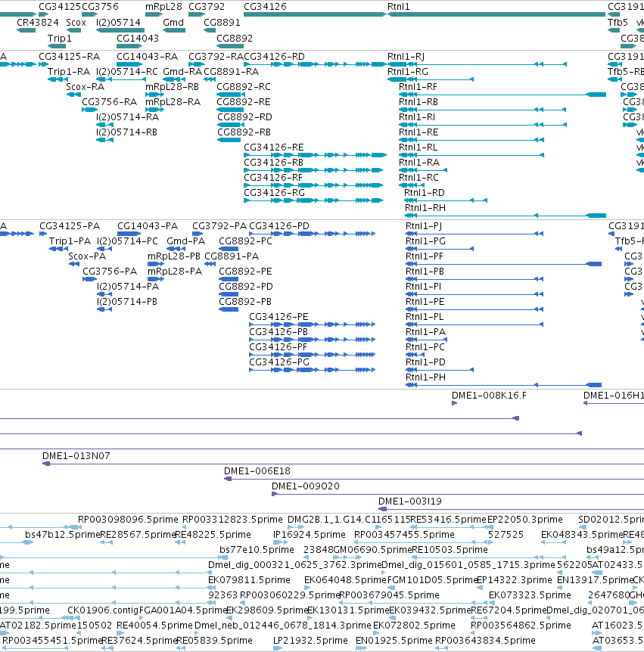Click EST RP003098096.5prime
The image size is (644, 652).
[x=128, y=520]
